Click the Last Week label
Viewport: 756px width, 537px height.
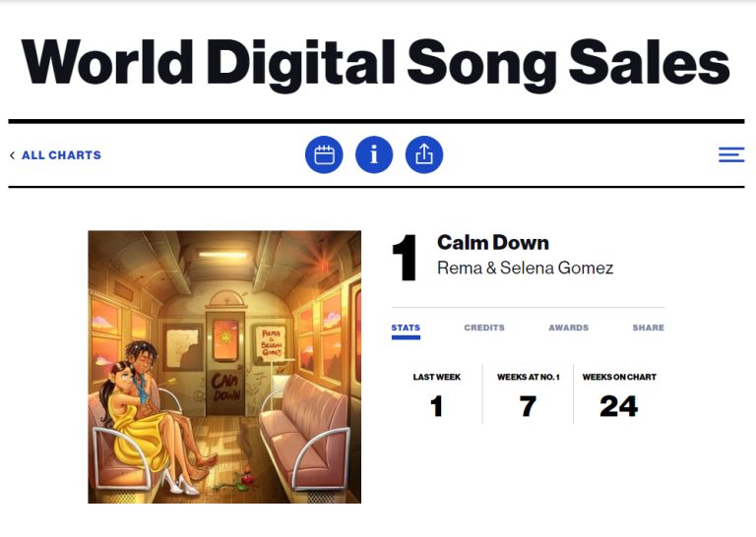436,377
